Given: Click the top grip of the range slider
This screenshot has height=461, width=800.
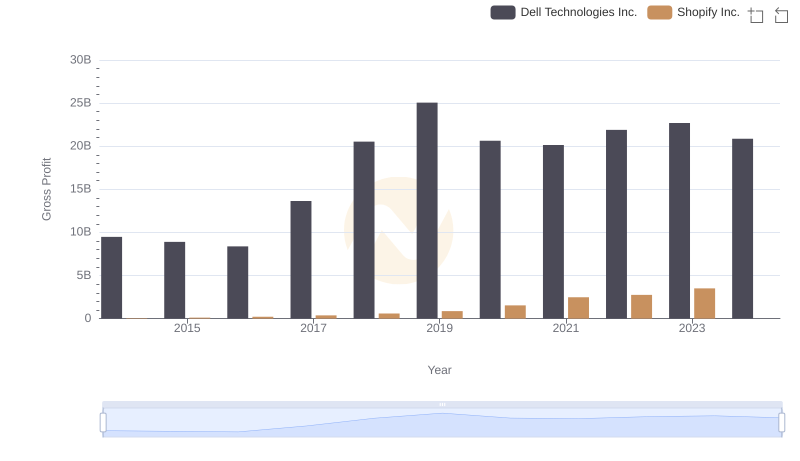Looking at the screenshot, I should tap(442, 404).
